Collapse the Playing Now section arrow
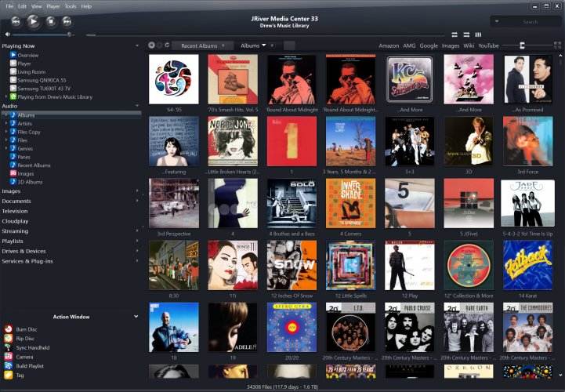The height and width of the screenshot is (392, 565). pyautogui.click(x=137, y=45)
